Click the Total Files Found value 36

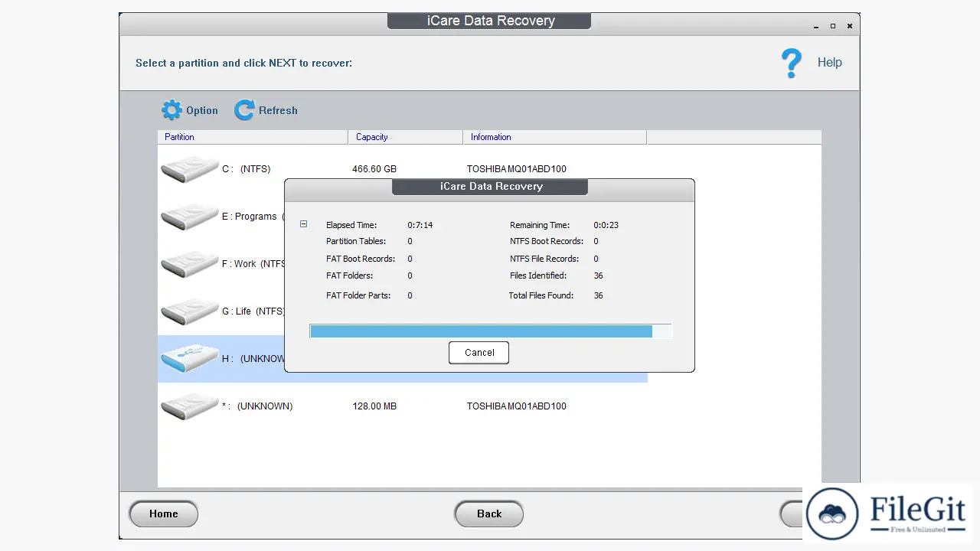(x=599, y=295)
